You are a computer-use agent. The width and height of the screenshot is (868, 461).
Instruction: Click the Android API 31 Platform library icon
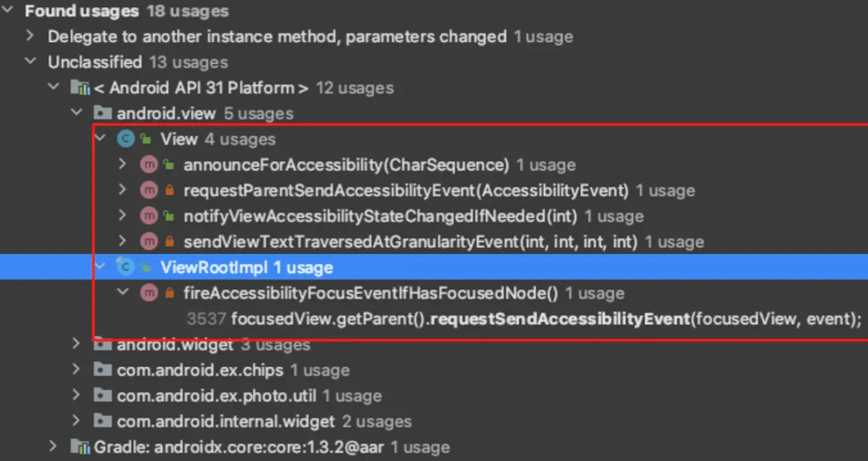[x=79, y=88]
